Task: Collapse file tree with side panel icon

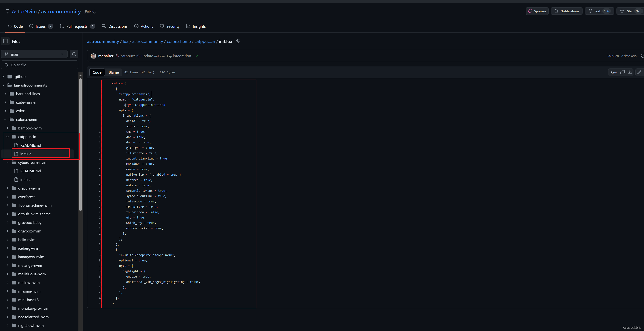Action: pyautogui.click(x=6, y=41)
